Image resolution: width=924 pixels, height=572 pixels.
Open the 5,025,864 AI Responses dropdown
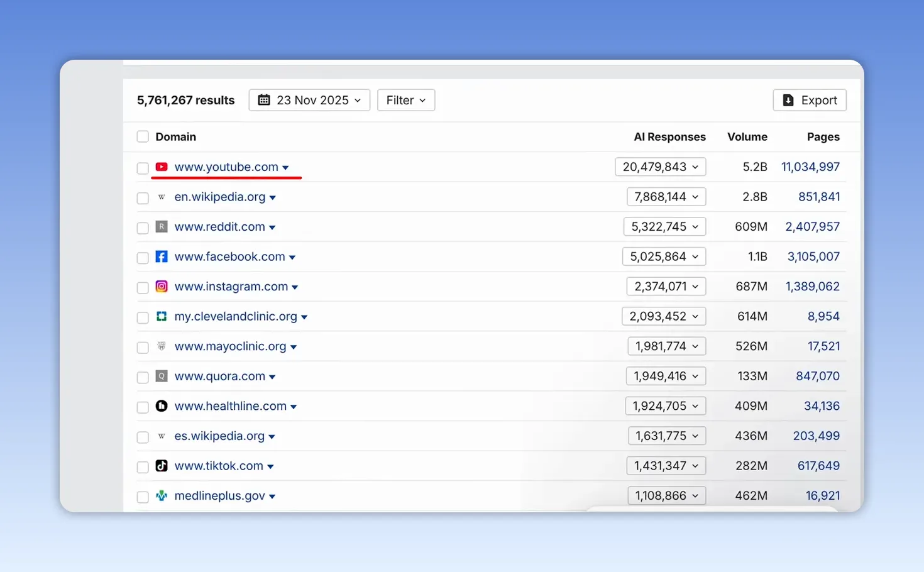pyautogui.click(x=664, y=256)
